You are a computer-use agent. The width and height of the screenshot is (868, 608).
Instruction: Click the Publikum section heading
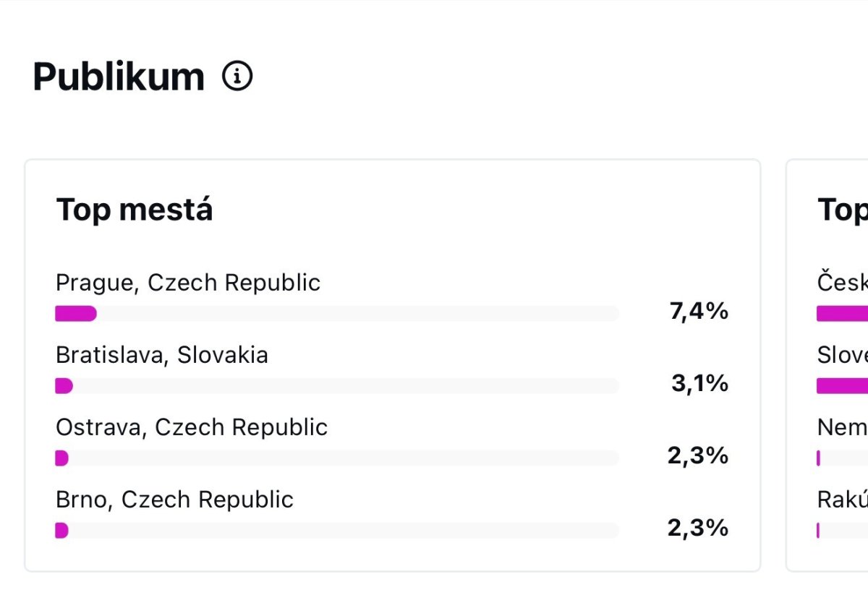(119, 77)
